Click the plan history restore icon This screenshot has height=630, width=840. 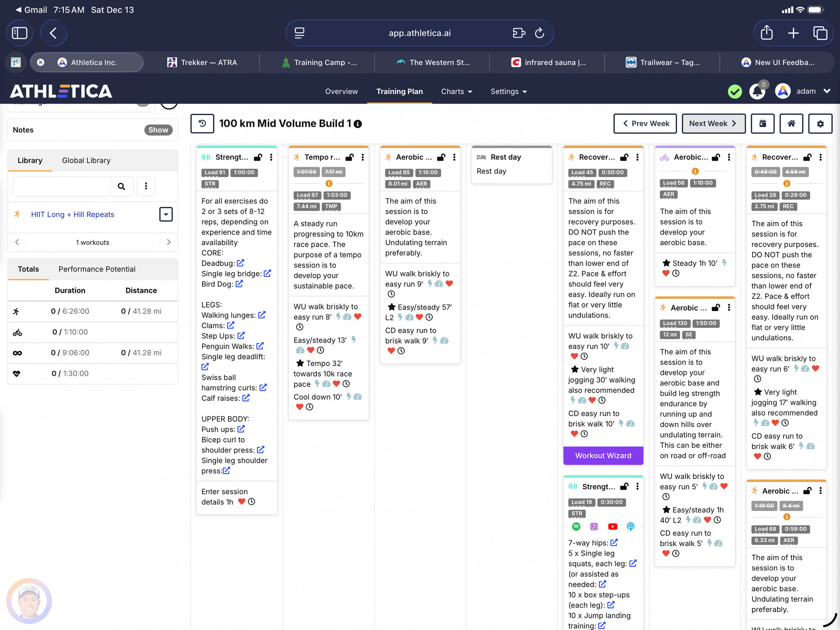pos(202,123)
